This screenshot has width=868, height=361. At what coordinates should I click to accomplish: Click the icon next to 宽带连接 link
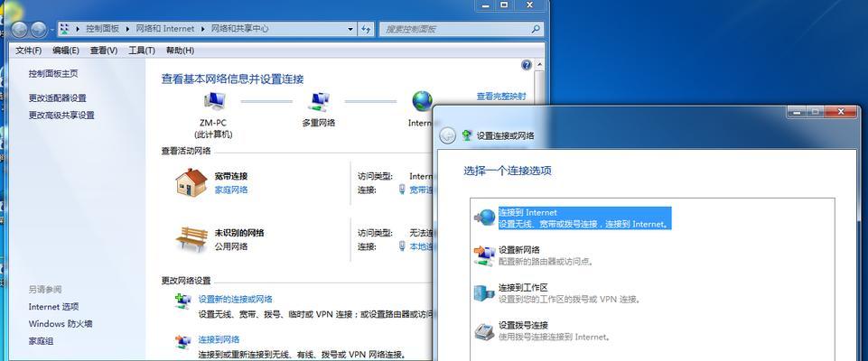point(403,190)
